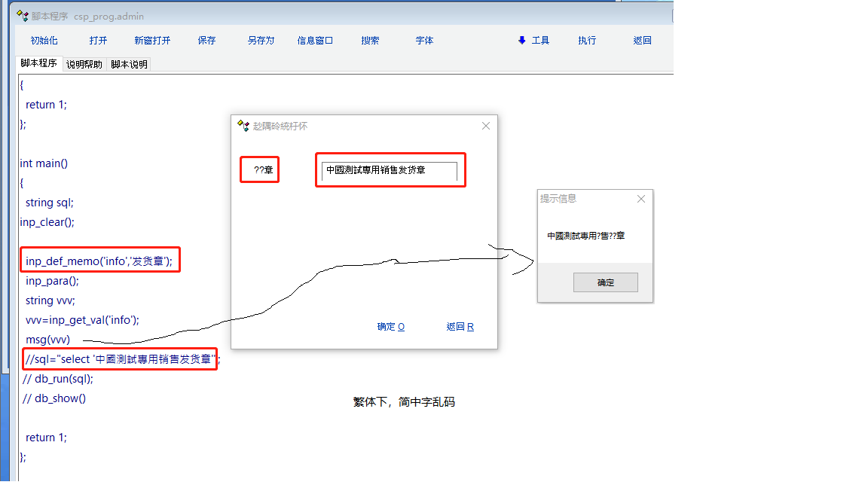The height and width of the screenshot is (488, 868).
Task: Click 搜索 in the toolbar
Action: point(370,41)
